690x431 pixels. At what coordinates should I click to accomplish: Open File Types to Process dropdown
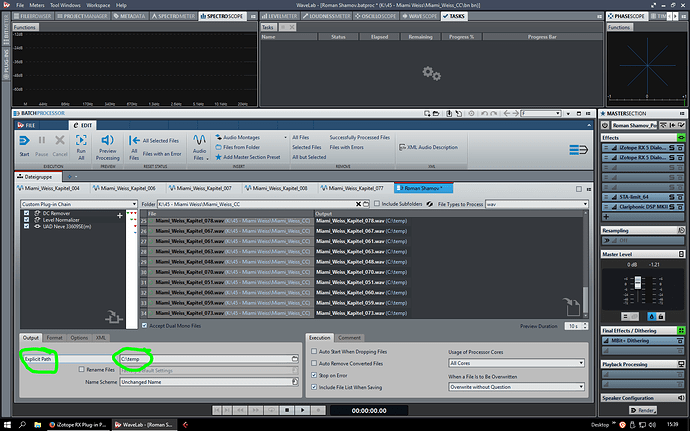(536, 204)
